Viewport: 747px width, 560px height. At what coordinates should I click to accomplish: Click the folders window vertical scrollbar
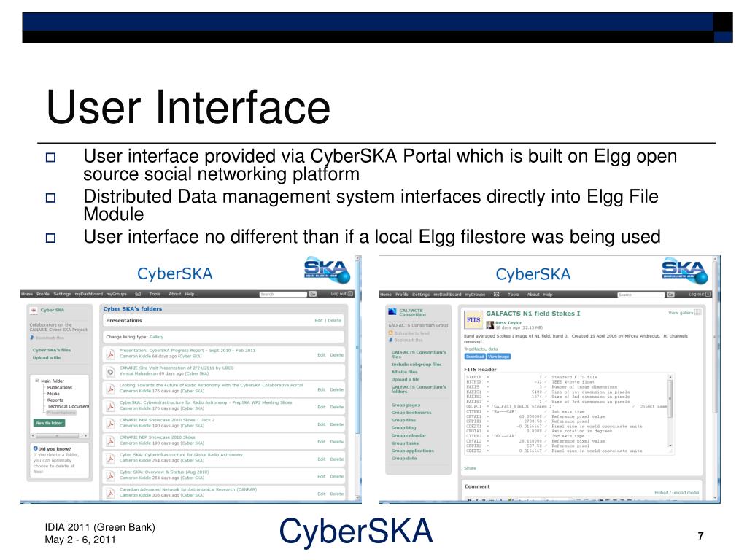point(358,378)
